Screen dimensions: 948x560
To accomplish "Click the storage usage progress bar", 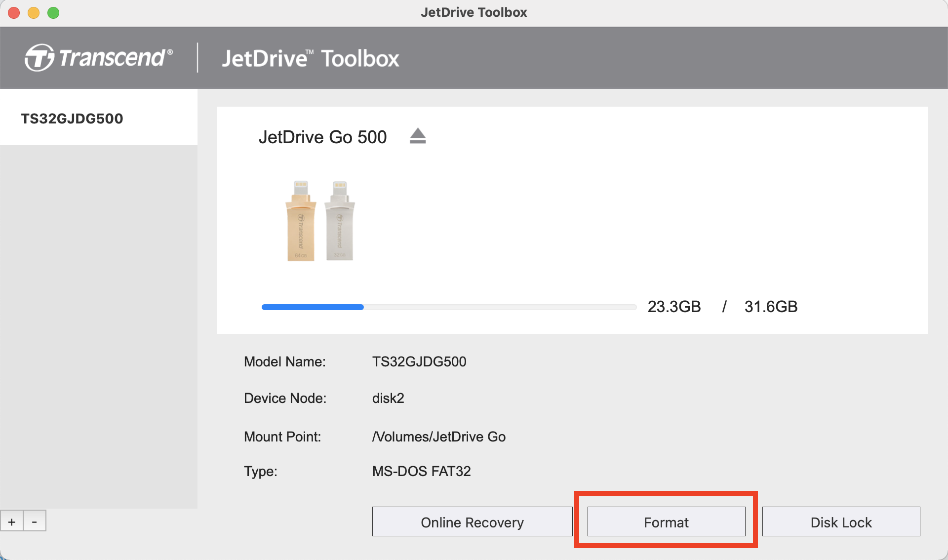I will pyautogui.click(x=449, y=307).
